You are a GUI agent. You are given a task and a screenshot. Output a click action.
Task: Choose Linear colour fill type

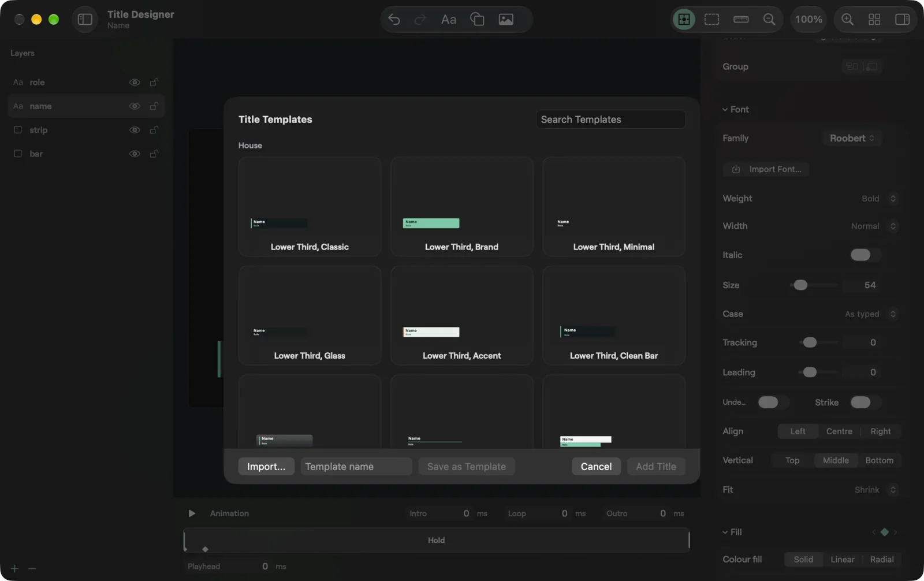(x=842, y=559)
